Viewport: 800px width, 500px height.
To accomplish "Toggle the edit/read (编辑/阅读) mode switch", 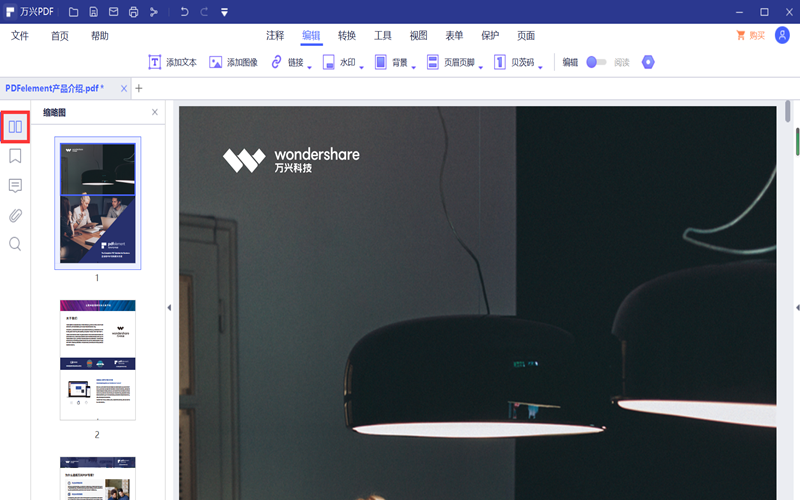I will [596, 62].
